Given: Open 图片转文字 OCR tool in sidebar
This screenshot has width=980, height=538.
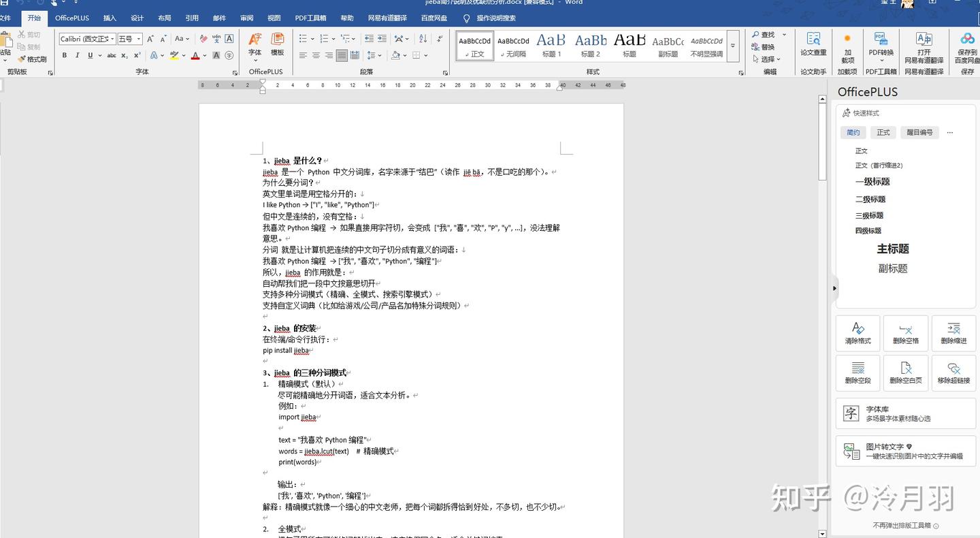Looking at the screenshot, I should [905, 451].
